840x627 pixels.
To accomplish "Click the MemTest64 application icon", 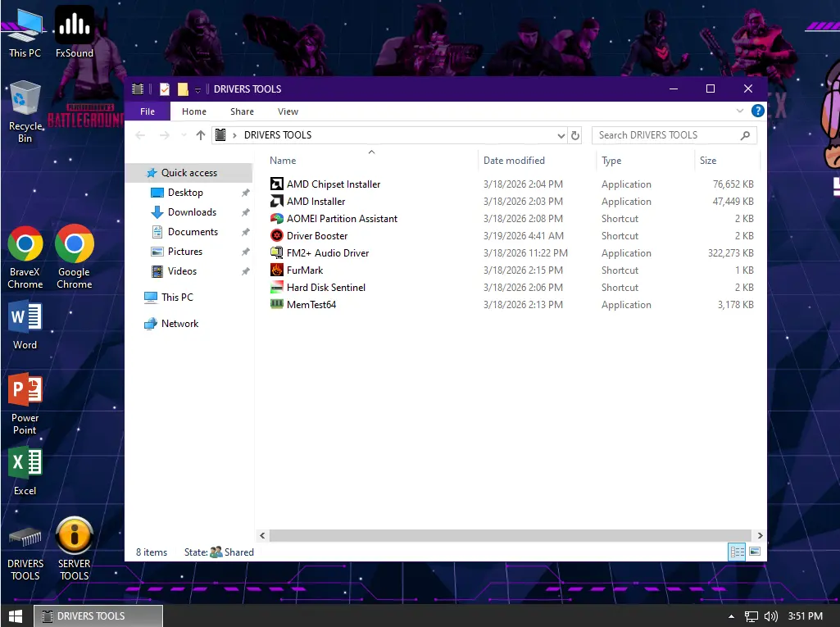I will 276,304.
